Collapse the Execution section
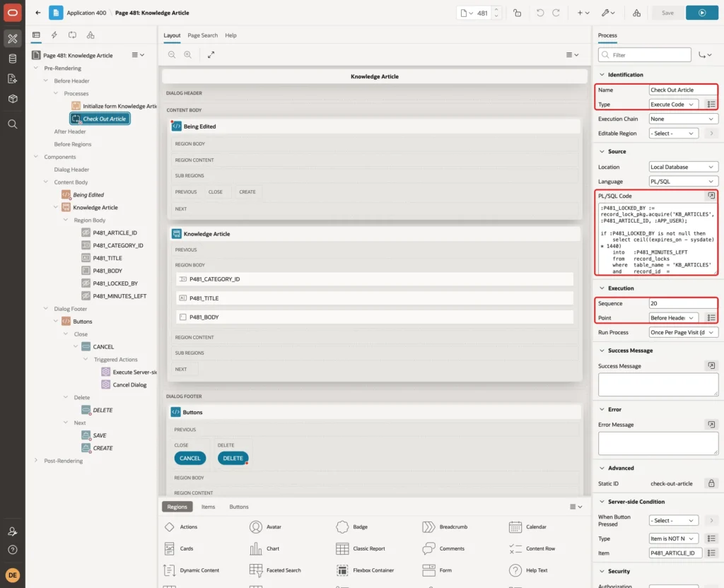The width and height of the screenshot is (724, 588). point(602,288)
